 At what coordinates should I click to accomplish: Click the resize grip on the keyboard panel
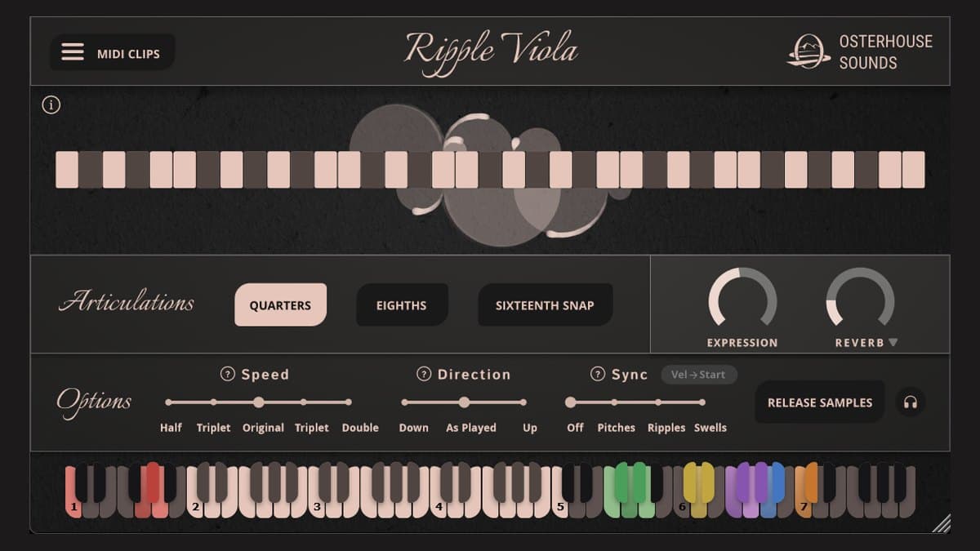coord(942,523)
